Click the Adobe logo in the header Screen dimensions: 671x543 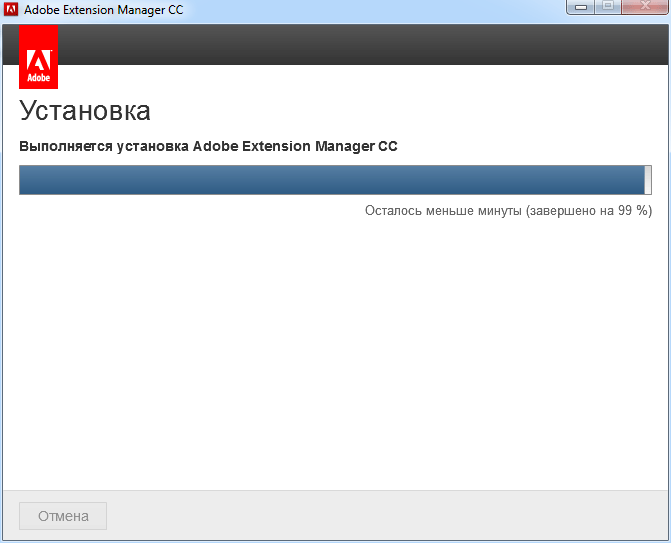pyautogui.click(x=39, y=56)
